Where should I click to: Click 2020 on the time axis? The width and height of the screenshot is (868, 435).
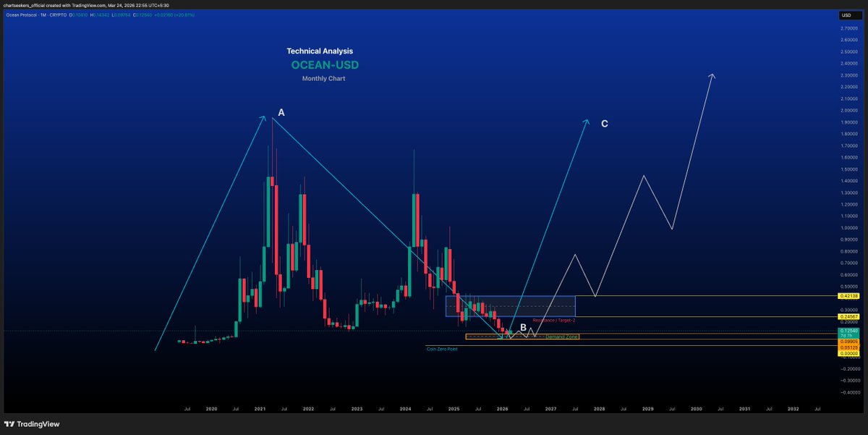(x=211, y=409)
